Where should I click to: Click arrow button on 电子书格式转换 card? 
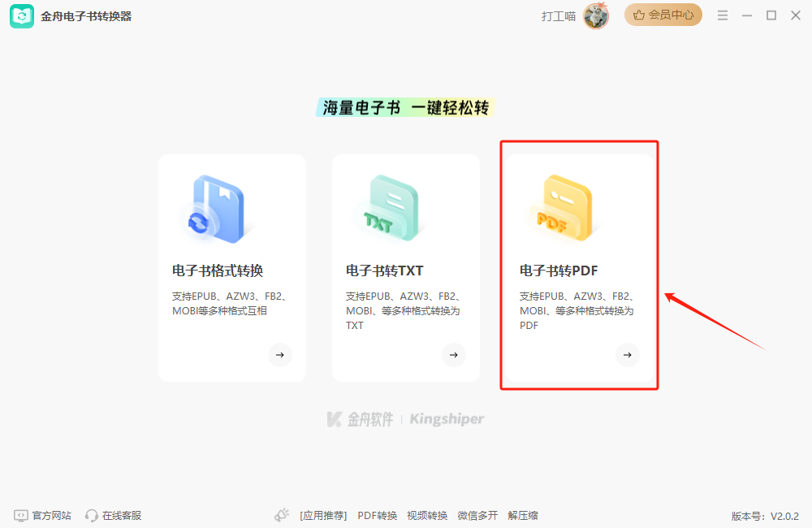tap(280, 355)
